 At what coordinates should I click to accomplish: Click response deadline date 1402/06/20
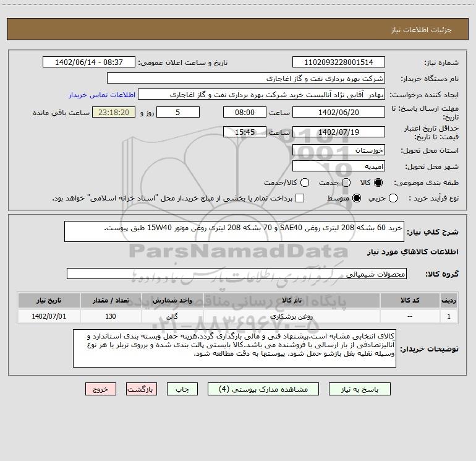coord(339,112)
